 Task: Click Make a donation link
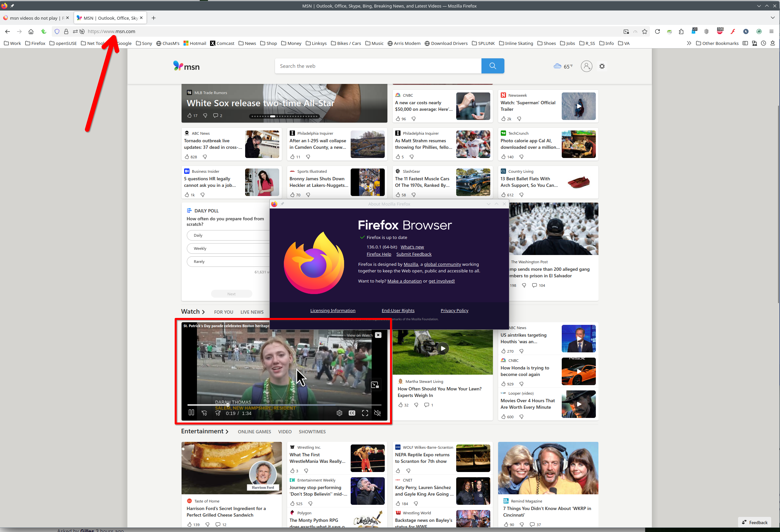pyautogui.click(x=404, y=281)
